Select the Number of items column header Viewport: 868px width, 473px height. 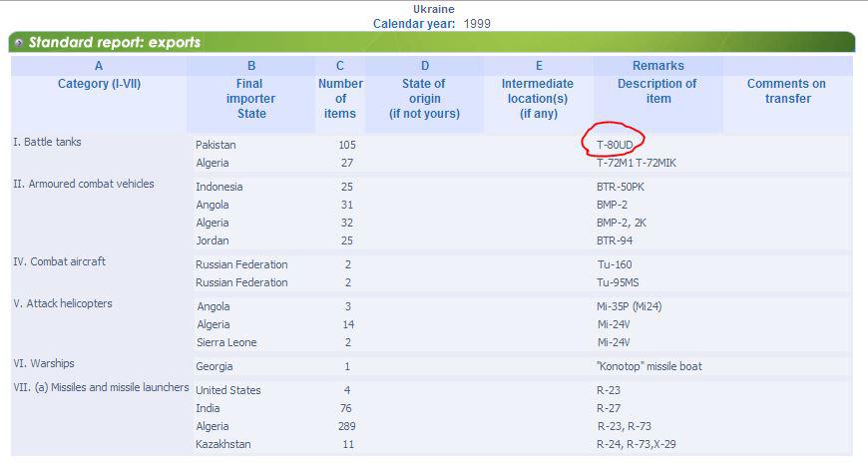[340, 99]
